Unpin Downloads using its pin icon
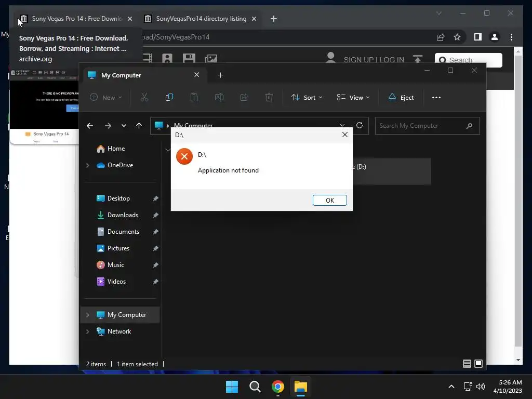Viewport: 532px width, 399px height. click(155, 215)
